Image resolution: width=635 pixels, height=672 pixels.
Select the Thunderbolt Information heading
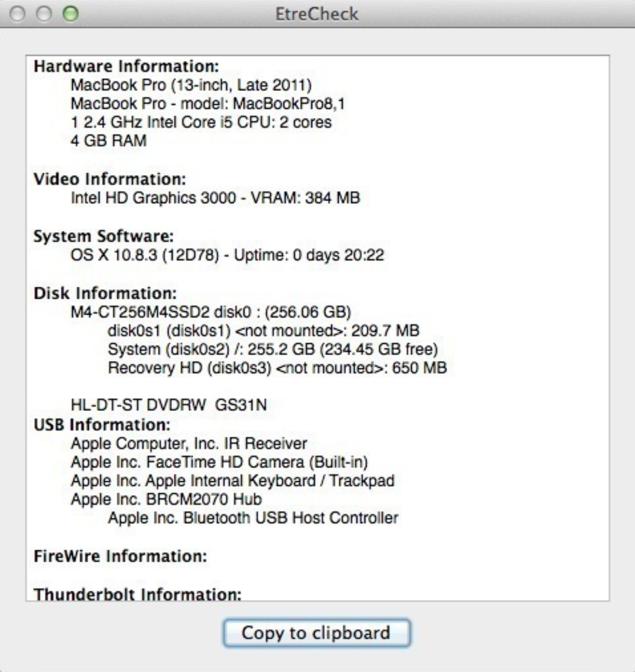pyautogui.click(x=137, y=594)
